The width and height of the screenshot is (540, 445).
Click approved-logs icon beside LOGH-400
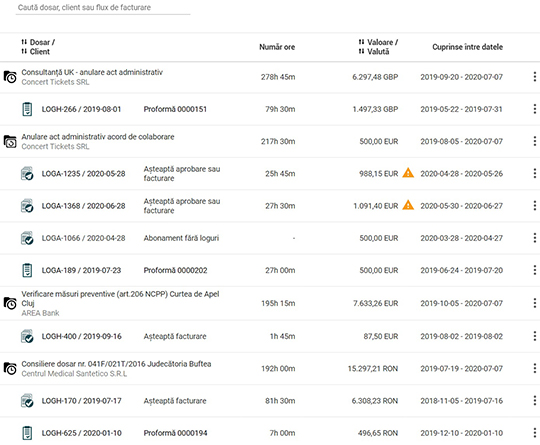tap(27, 337)
